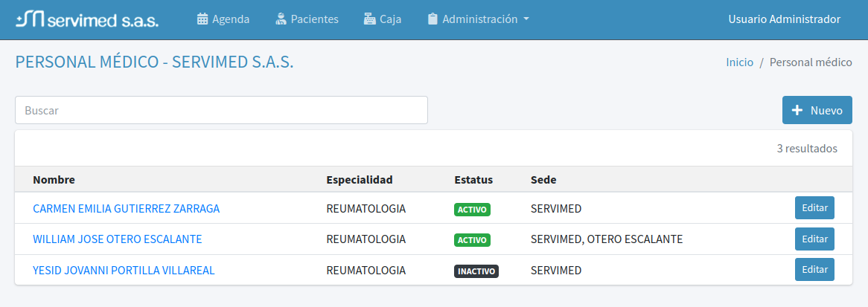Click the patient icon beside Pacientes

(x=281, y=19)
